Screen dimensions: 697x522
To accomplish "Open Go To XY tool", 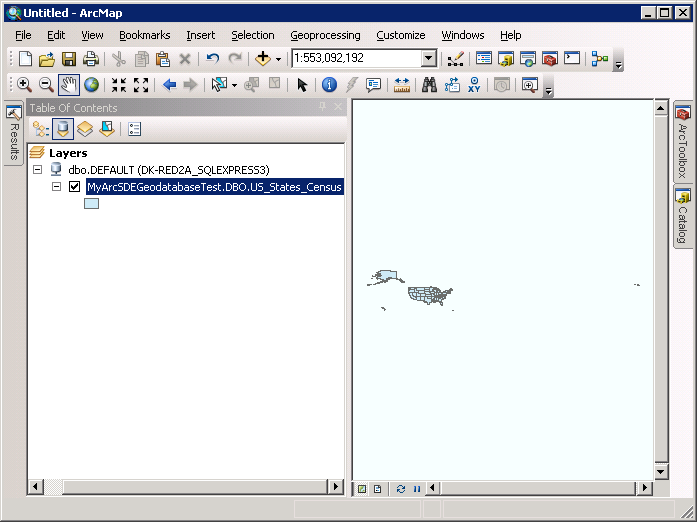I will coord(474,84).
